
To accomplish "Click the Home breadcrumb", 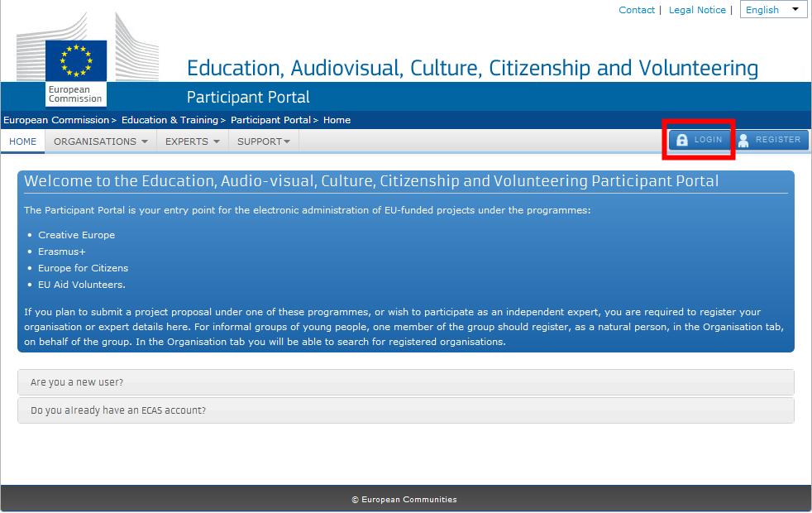I will coord(337,120).
